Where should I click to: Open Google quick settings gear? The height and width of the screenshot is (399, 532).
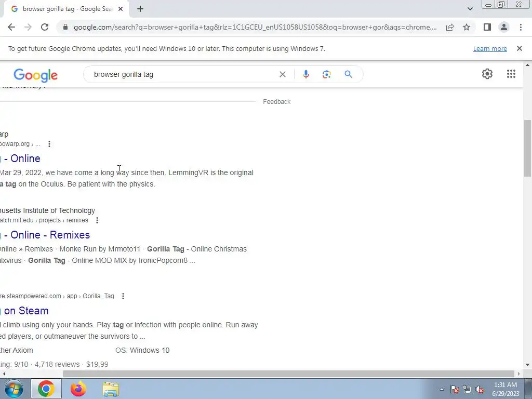pyautogui.click(x=487, y=74)
